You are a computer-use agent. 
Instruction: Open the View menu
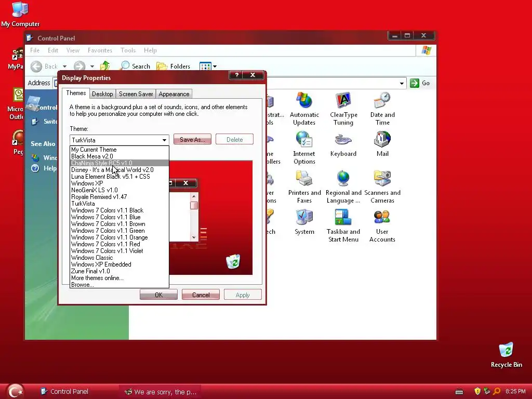click(73, 50)
